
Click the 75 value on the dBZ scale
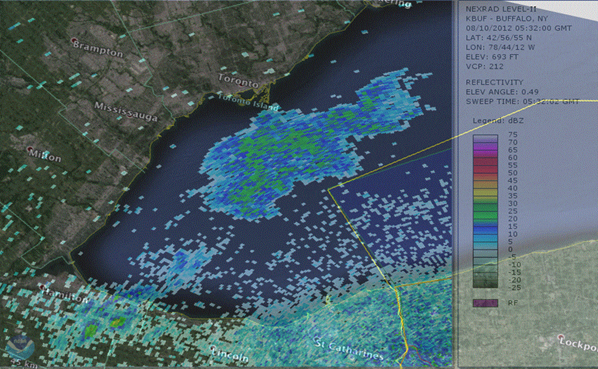(513, 135)
